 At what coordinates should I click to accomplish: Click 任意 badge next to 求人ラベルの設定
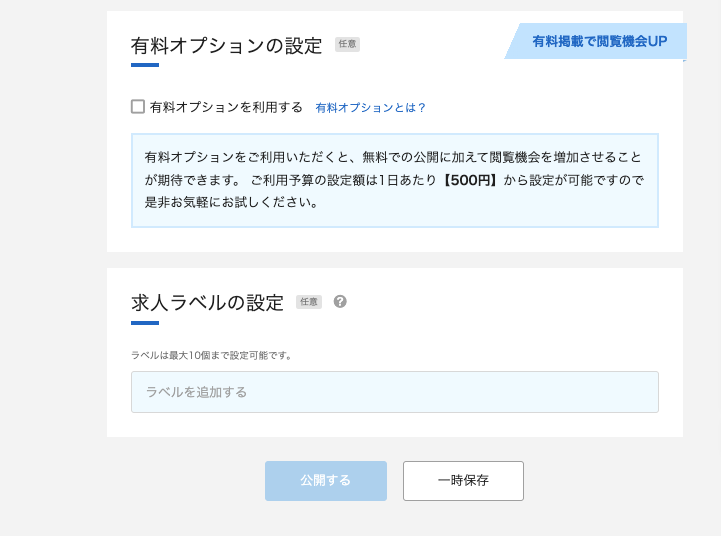click(309, 302)
